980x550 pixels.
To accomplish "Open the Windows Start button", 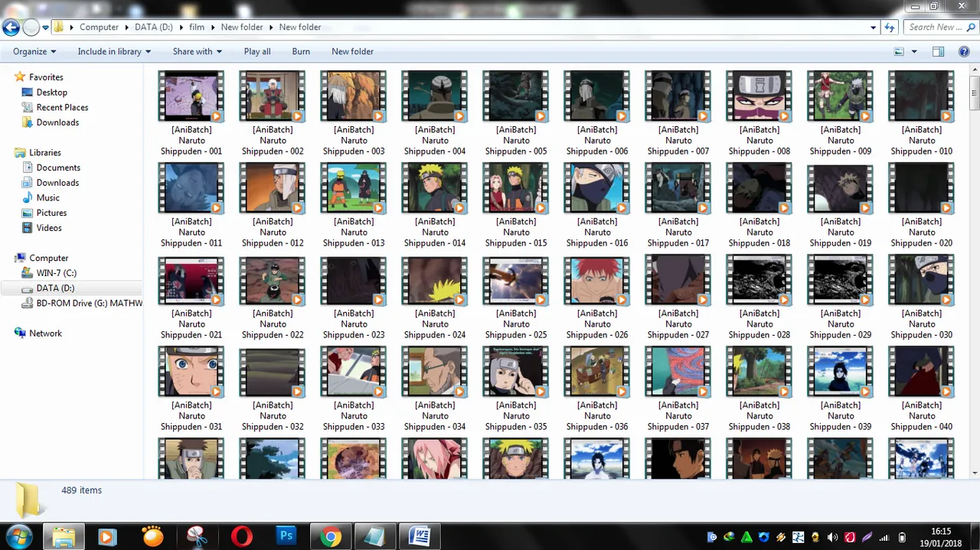I will 18,536.
